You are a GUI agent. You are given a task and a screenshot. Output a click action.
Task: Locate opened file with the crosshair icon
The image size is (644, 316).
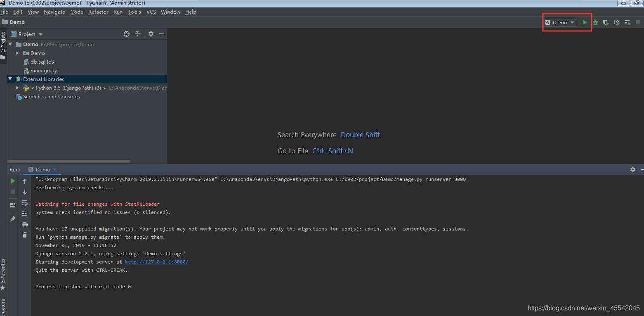pos(127,34)
